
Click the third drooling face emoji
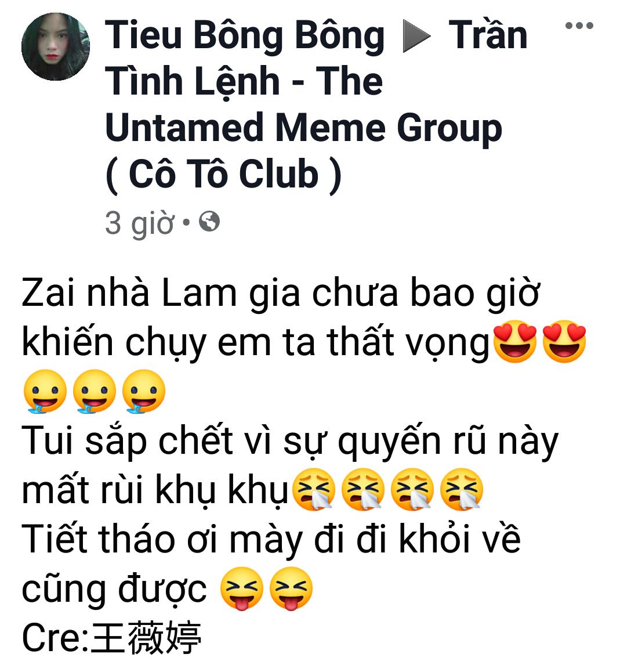pyautogui.click(x=143, y=391)
